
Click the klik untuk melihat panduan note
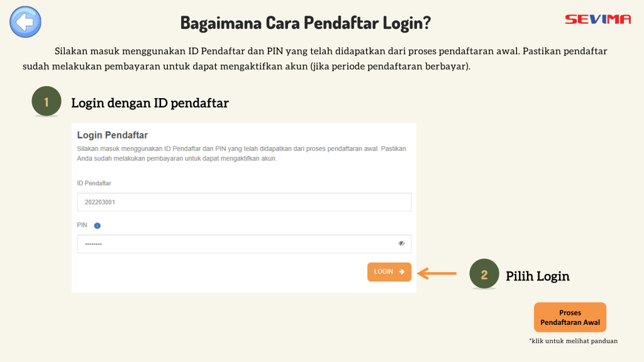pyautogui.click(x=573, y=341)
